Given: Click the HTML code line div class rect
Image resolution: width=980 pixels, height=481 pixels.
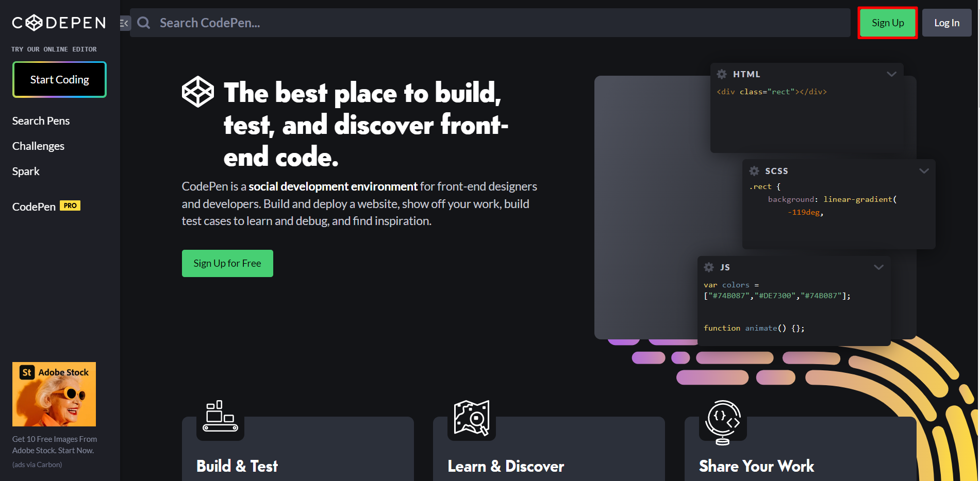Looking at the screenshot, I should point(772,92).
